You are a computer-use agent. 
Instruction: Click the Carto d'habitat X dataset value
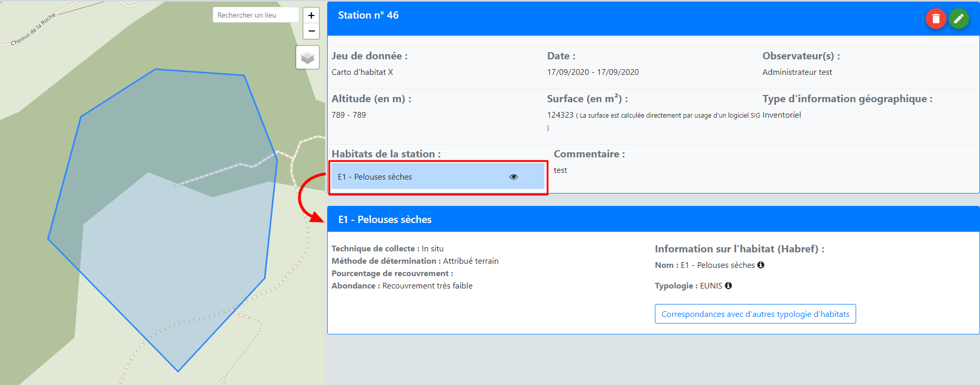362,72
